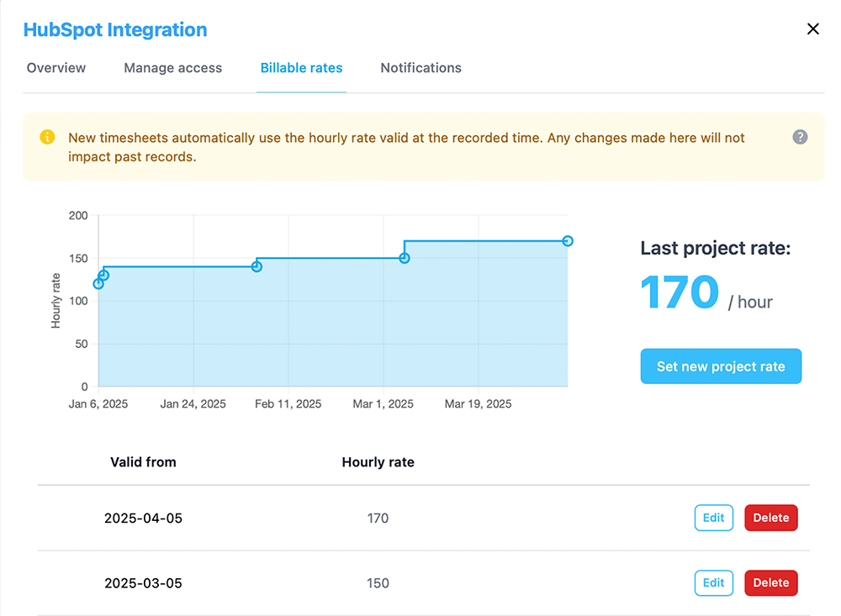The width and height of the screenshot is (841, 616).
Task: Click the chart point at rate 130
Action: (x=104, y=276)
